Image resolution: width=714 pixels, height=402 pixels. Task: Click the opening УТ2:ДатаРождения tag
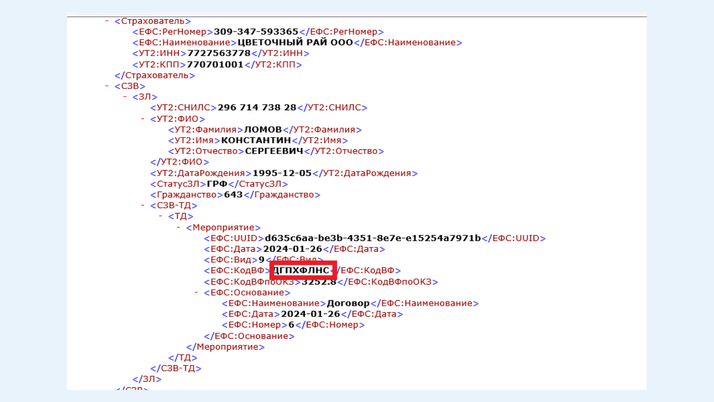click(x=201, y=173)
